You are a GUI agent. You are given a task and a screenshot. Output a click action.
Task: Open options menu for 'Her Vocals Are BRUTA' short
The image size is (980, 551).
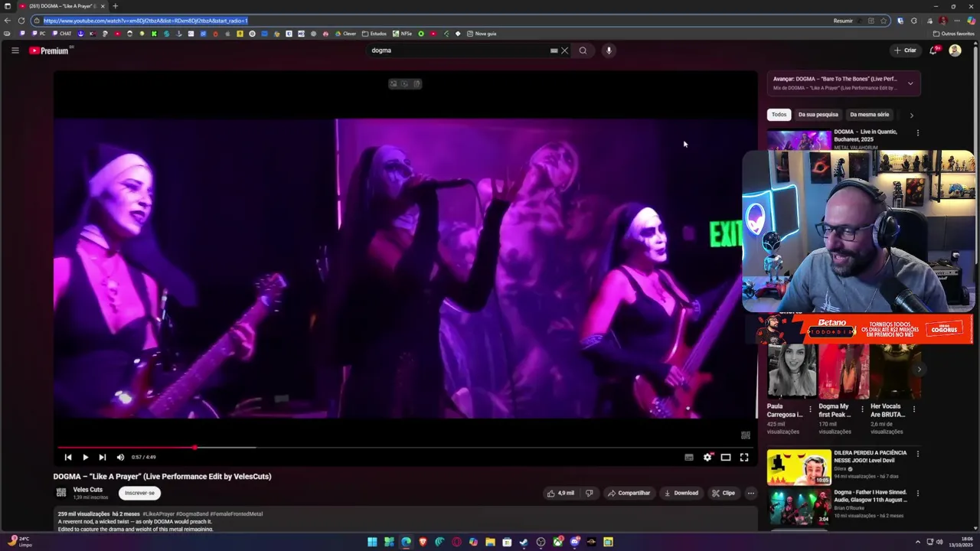(914, 409)
